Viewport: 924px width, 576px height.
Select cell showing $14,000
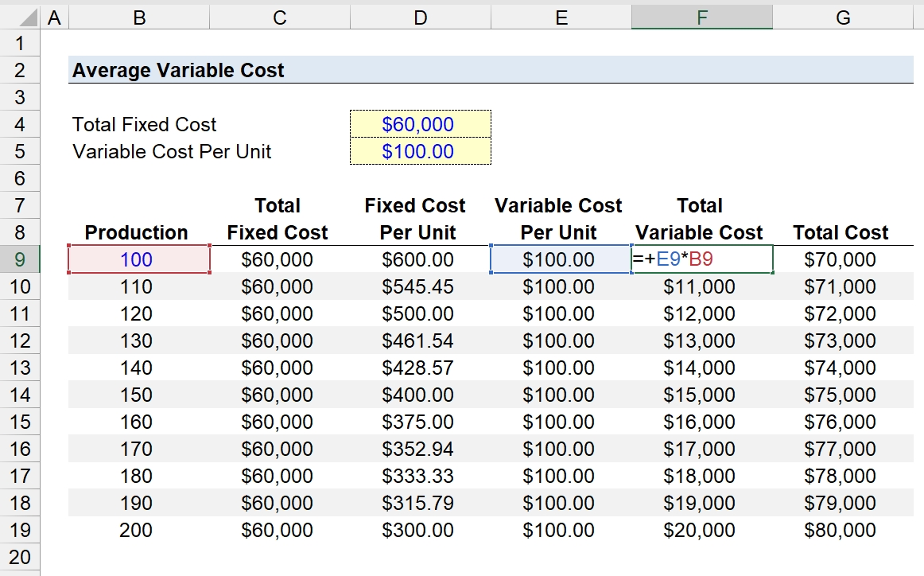pyautogui.click(x=702, y=368)
